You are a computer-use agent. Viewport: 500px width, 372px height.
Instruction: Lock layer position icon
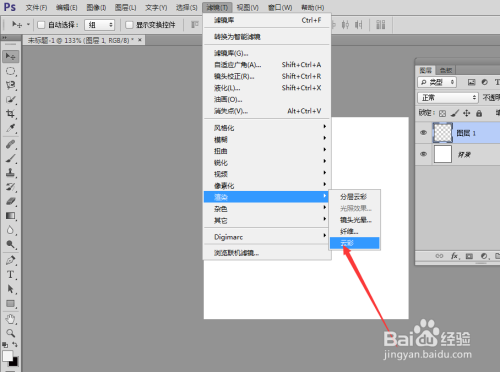467,113
